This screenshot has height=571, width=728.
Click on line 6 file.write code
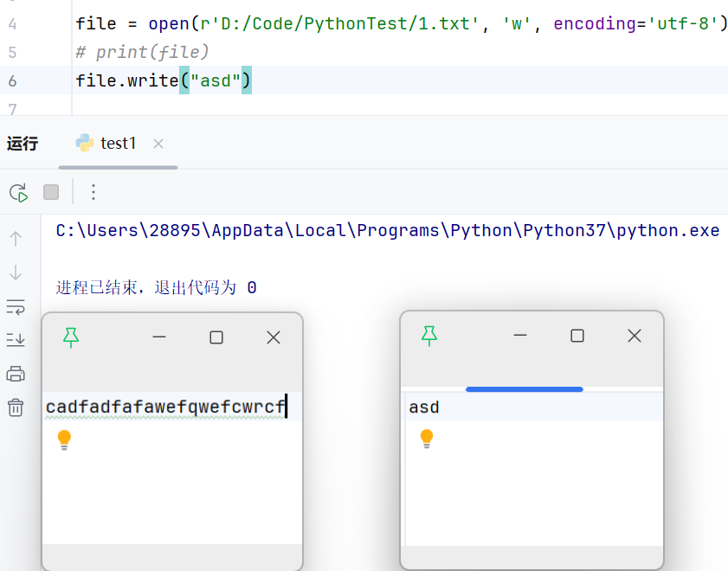164,80
